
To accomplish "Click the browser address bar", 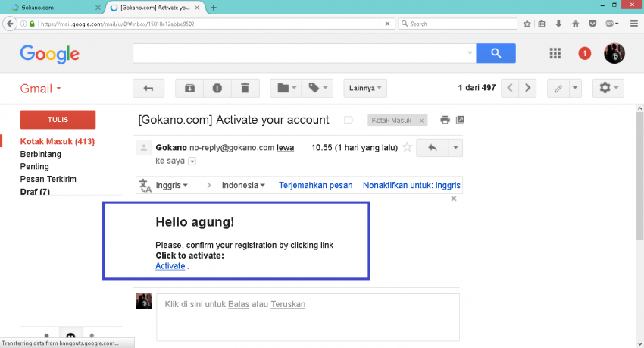I will [x=209, y=24].
